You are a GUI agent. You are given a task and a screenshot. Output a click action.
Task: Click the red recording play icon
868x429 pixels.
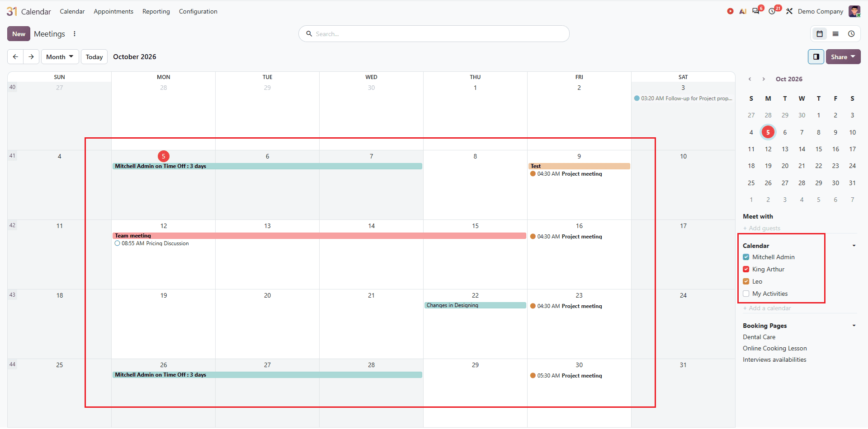(730, 11)
